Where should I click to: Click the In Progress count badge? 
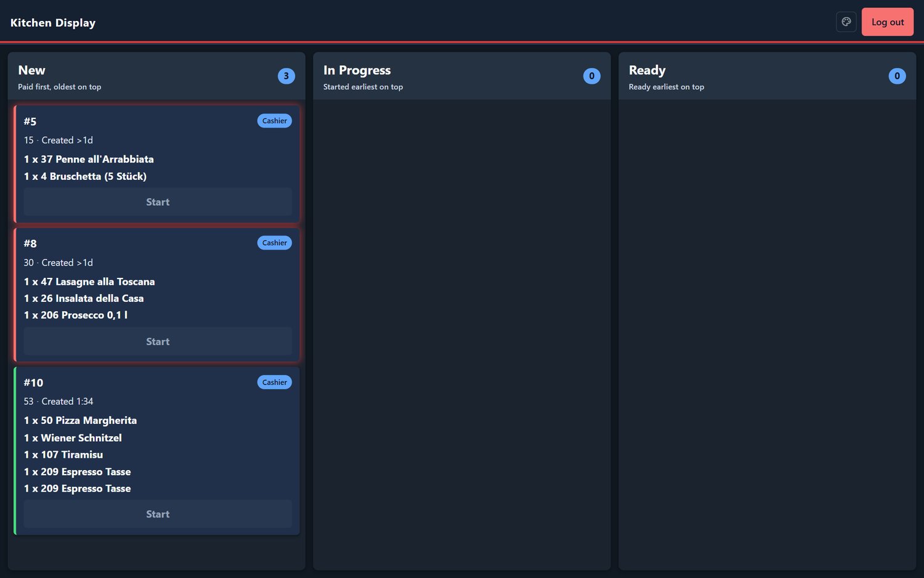pos(592,76)
